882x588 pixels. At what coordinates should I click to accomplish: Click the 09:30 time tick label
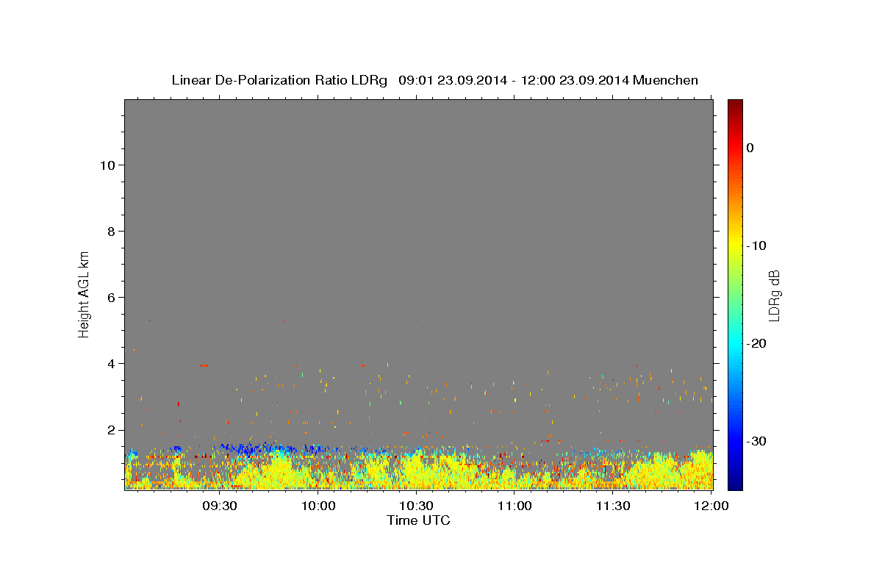click(220, 506)
